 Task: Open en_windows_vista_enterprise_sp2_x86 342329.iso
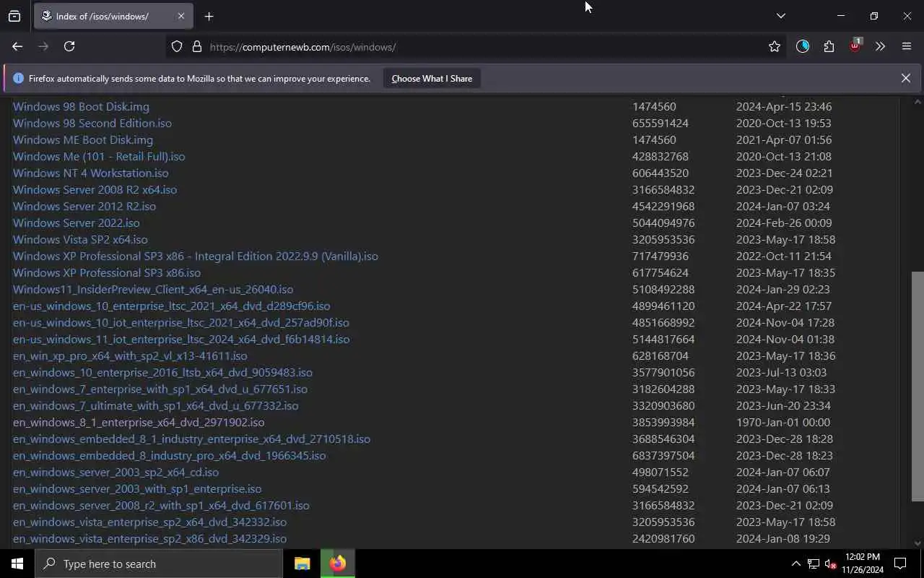coord(149,539)
